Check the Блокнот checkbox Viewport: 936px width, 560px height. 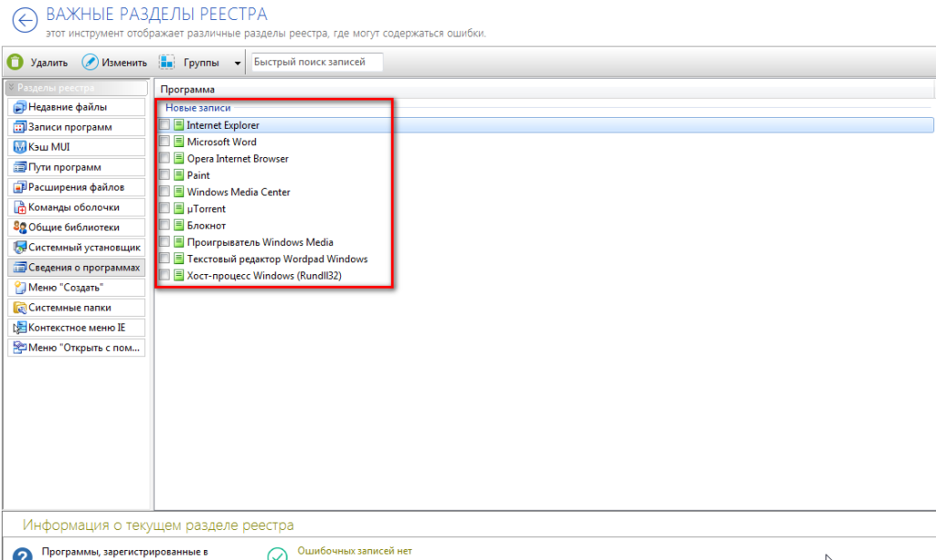pos(165,225)
